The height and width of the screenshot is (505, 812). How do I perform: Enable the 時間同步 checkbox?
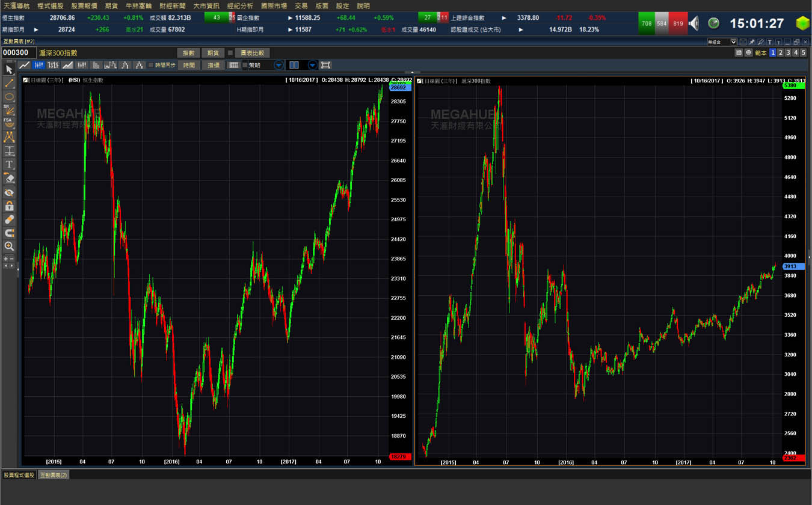point(150,65)
